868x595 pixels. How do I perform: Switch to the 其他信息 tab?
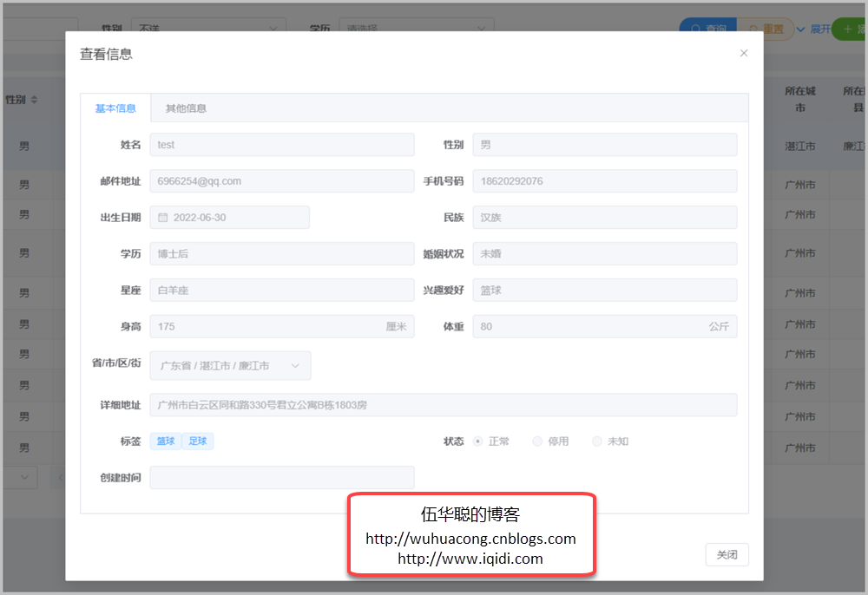[x=186, y=108]
